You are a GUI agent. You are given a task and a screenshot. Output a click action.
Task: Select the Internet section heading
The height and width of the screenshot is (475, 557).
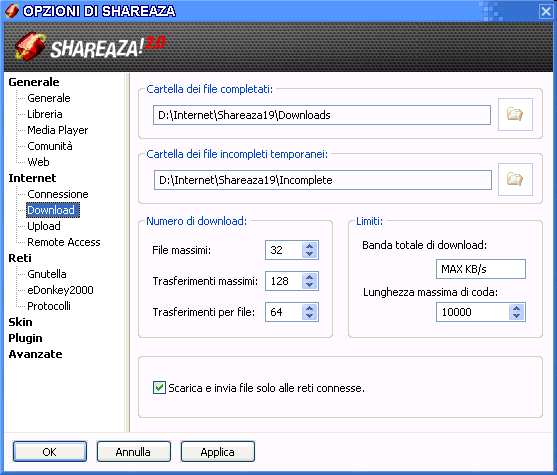pyautogui.click(x=32, y=178)
